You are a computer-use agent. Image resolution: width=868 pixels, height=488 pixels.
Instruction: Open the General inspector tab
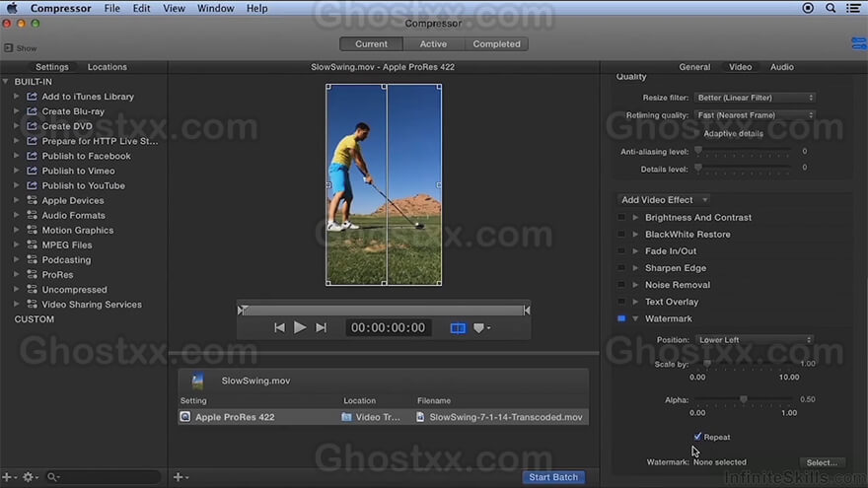pos(694,67)
